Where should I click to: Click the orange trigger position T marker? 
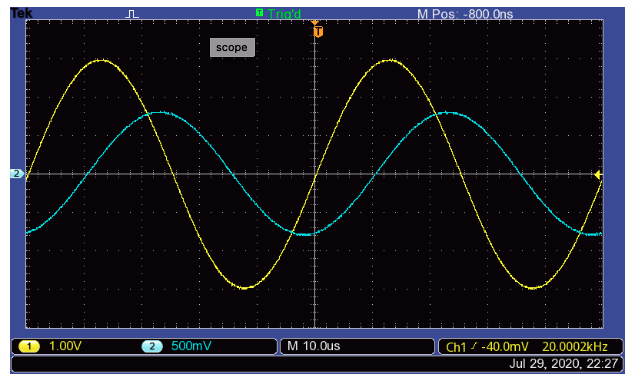[x=318, y=31]
